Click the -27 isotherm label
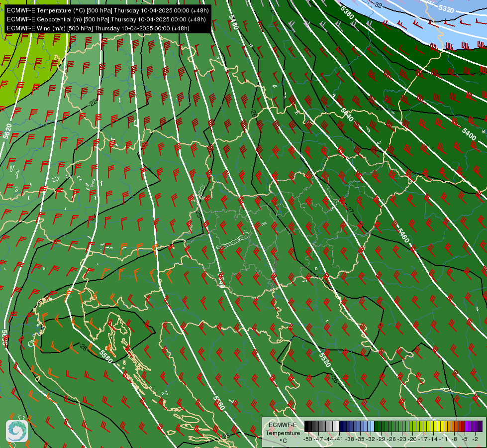This screenshot has height=448, width=487. click(x=349, y=209)
